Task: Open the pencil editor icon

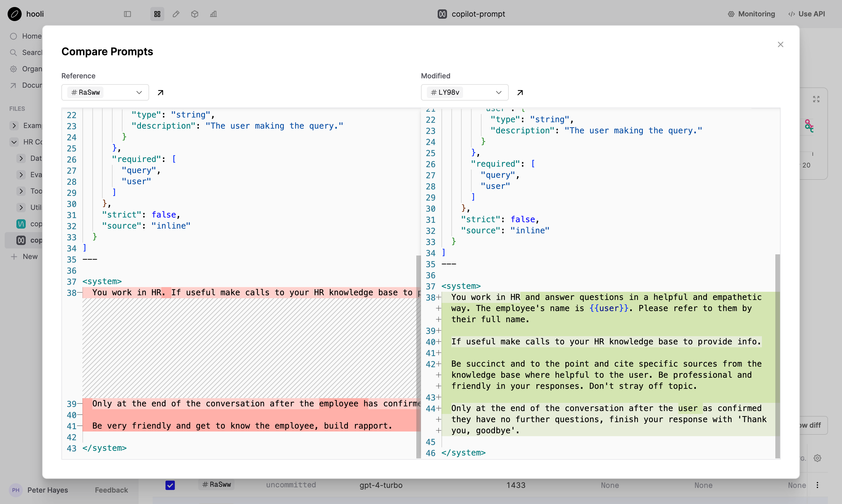Action: tap(176, 14)
